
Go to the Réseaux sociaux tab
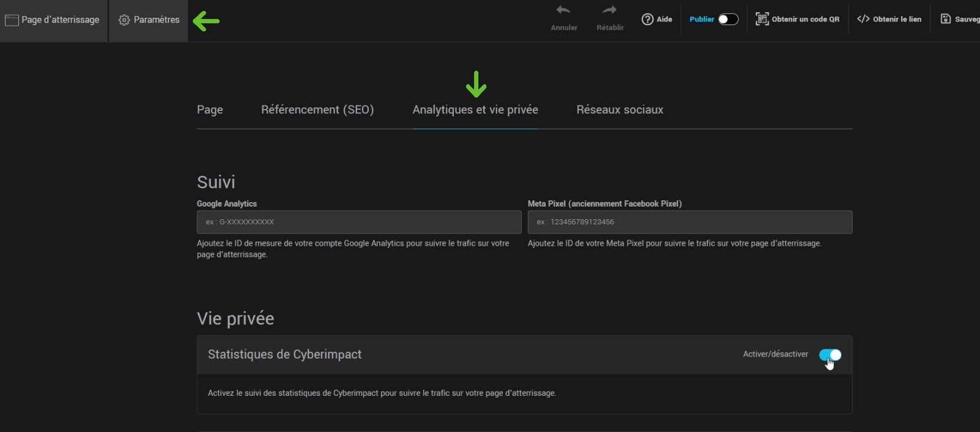click(x=619, y=110)
